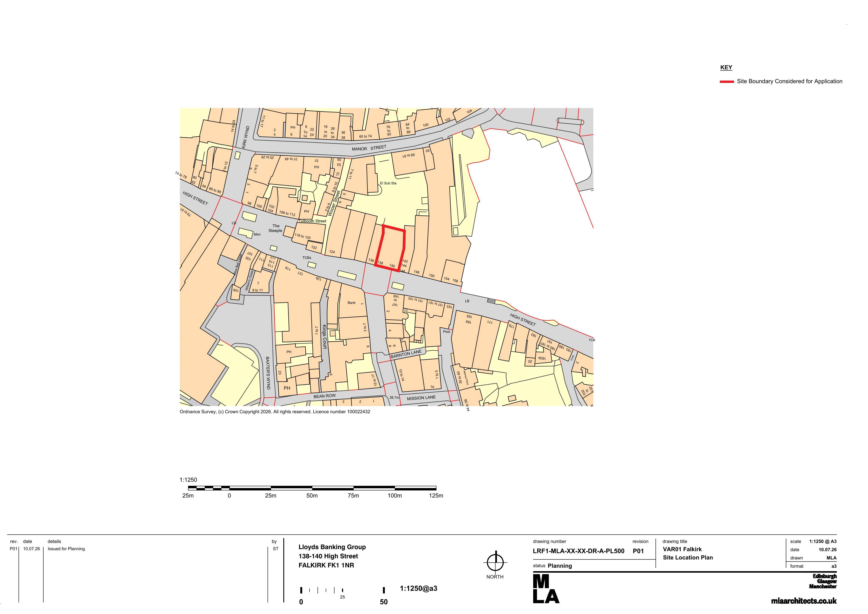This screenshot has height=614, width=868.
Task: Click the '60 to 74' building label
Action: coord(365,136)
